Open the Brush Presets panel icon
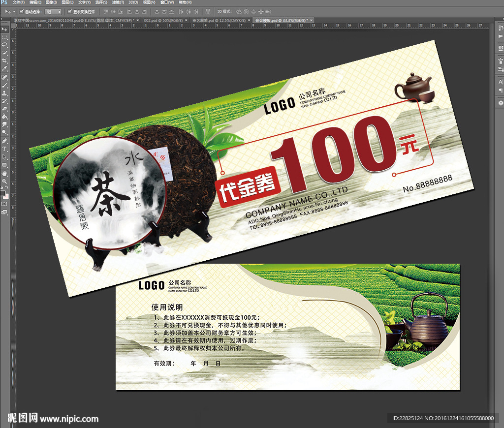 [x=501, y=61]
